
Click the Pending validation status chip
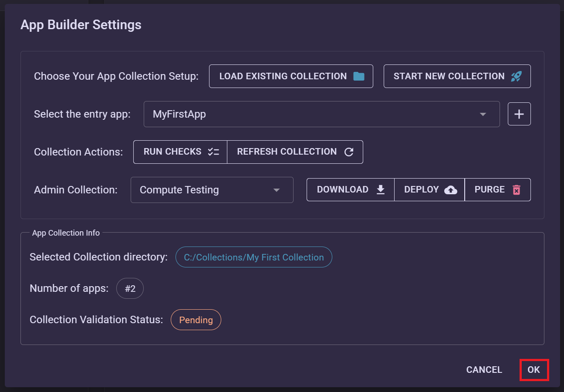click(x=196, y=319)
